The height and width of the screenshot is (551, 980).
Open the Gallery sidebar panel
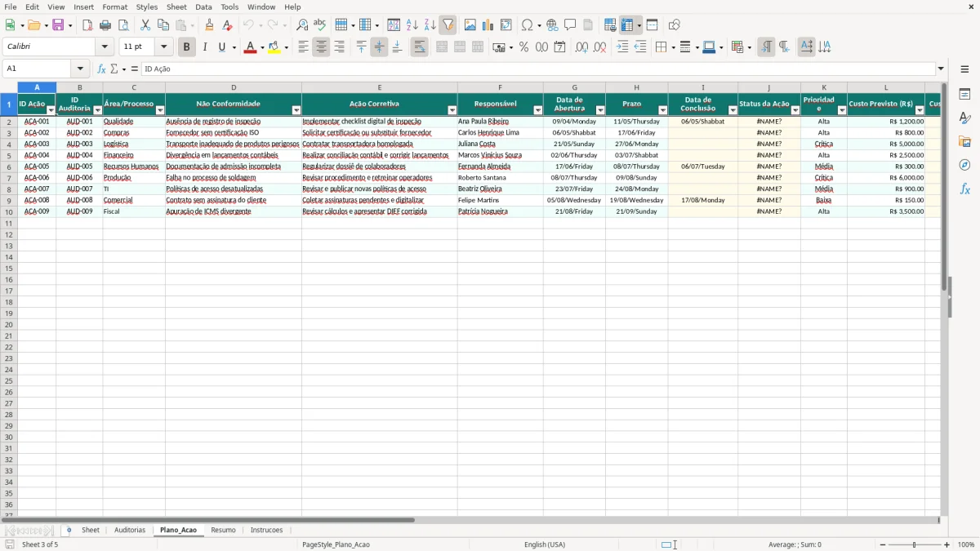coord(964,142)
